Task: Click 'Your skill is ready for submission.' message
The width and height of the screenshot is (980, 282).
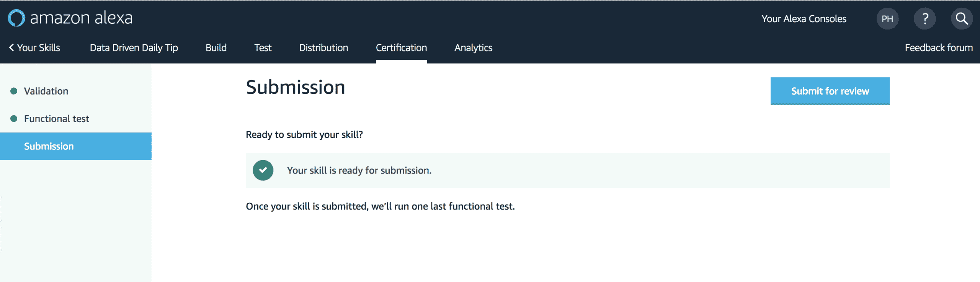Action: tap(359, 171)
